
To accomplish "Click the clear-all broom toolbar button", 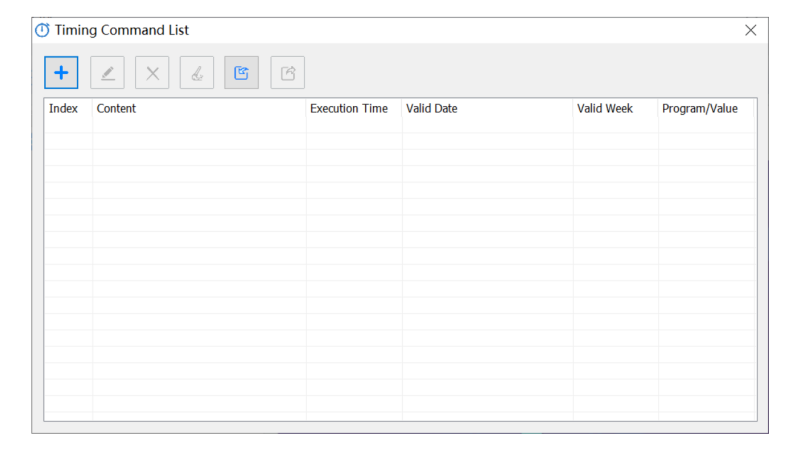I will (197, 72).
